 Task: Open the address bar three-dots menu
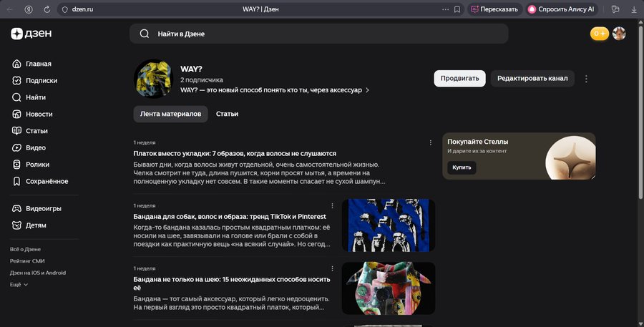tap(446, 9)
